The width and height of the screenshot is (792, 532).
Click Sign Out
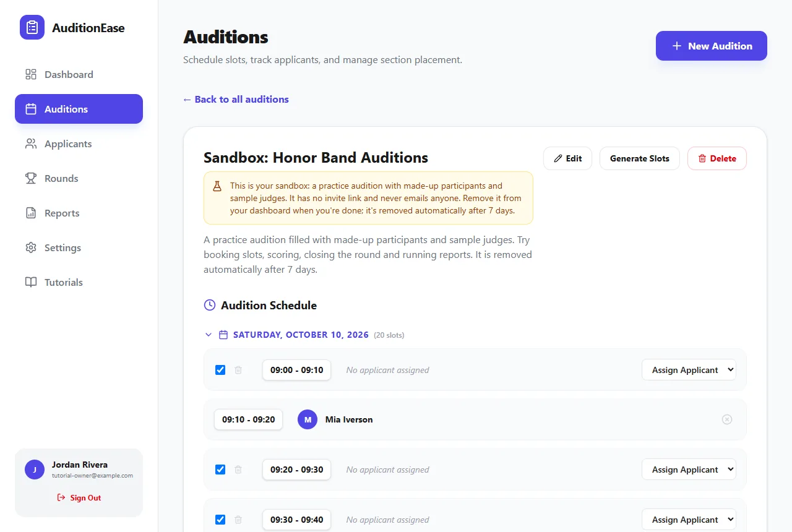pyautogui.click(x=79, y=497)
